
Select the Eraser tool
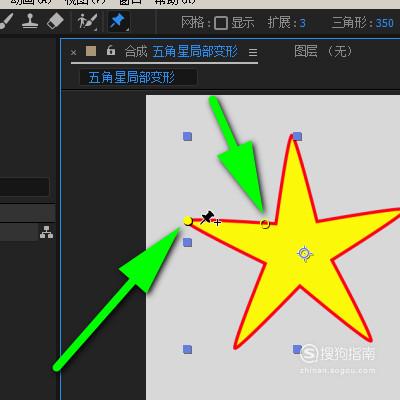55,21
